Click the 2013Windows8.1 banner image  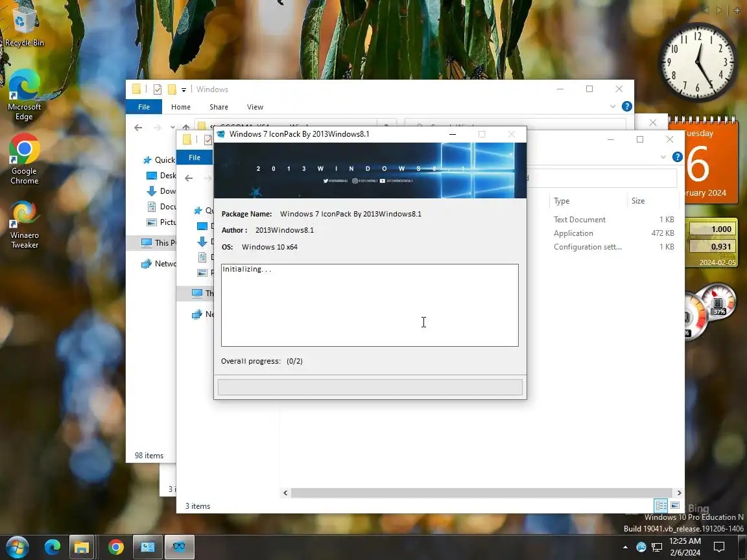point(370,170)
